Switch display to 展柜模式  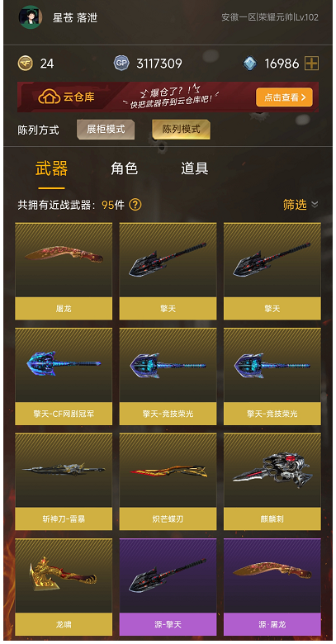(106, 130)
